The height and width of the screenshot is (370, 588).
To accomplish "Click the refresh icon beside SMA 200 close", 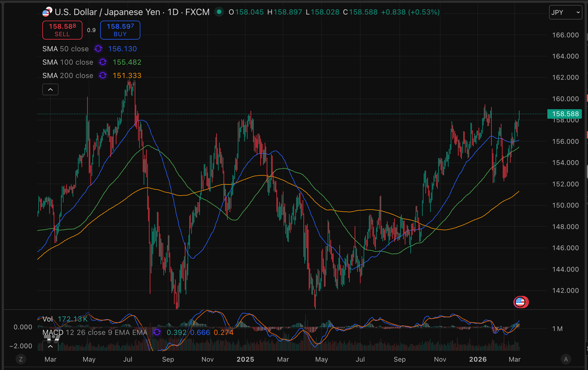I will (102, 75).
